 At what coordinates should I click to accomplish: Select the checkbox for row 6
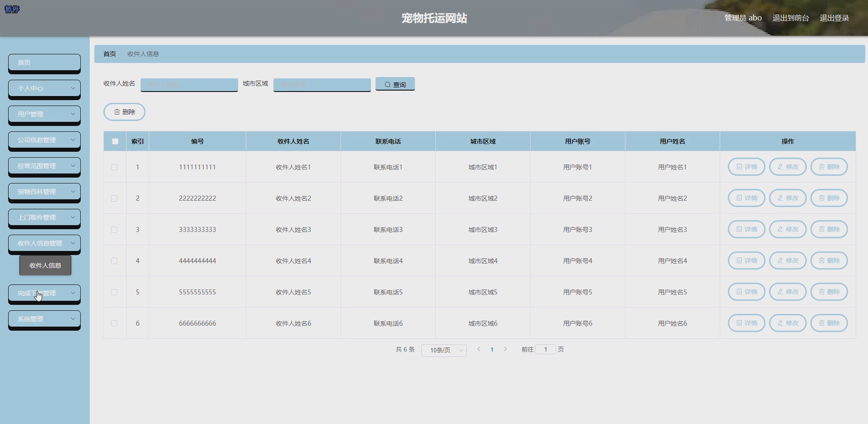click(x=114, y=323)
